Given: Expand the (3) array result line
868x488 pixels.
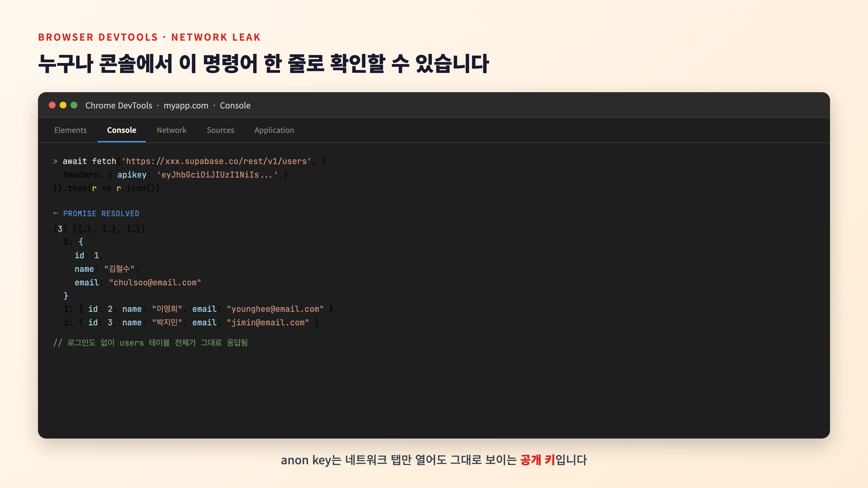Looking at the screenshot, I should tap(99, 229).
